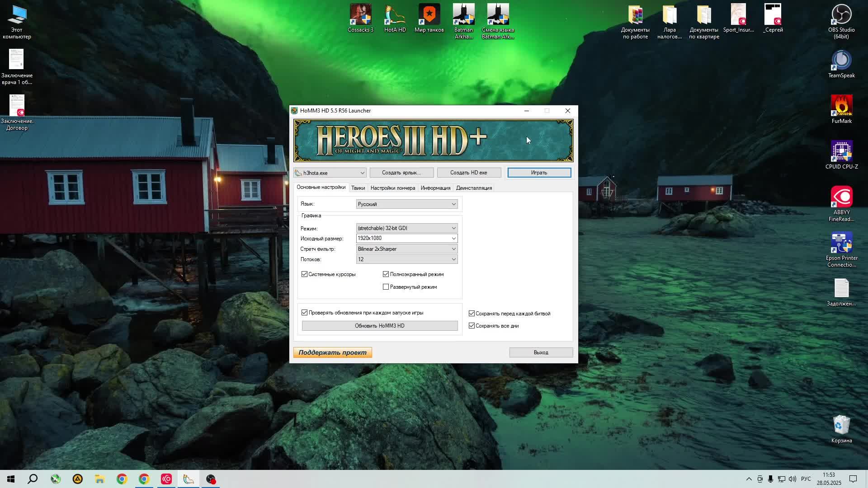The image size is (868, 488).
Task: Open _Сергей file icon
Action: pyautogui.click(x=773, y=19)
